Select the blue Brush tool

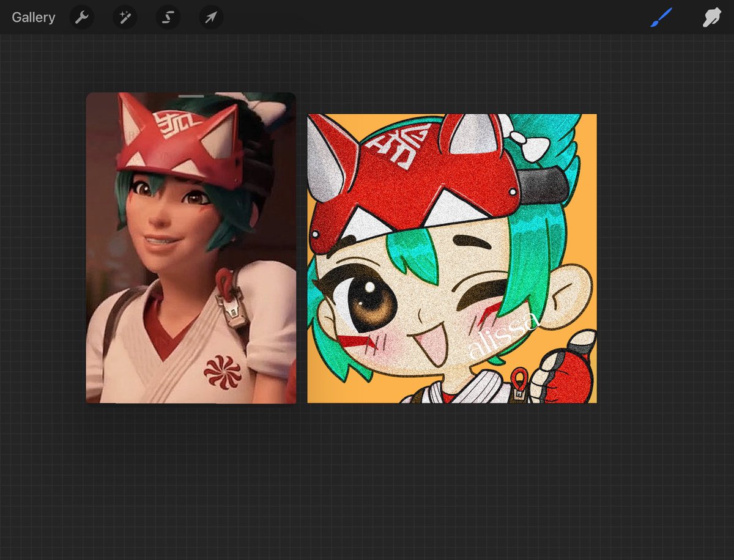(661, 18)
